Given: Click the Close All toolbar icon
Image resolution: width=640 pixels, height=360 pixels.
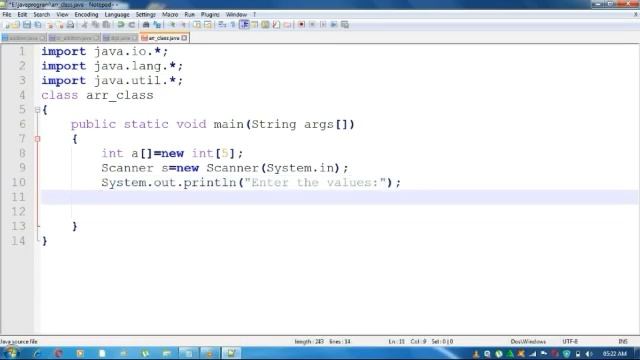Looking at the screenshot, I should [x=60, y=25].
